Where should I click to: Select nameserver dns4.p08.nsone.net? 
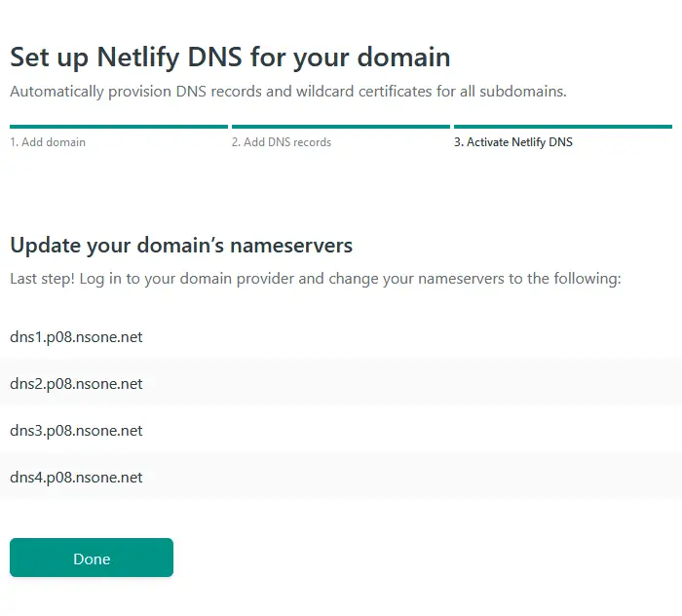point(76,478)
